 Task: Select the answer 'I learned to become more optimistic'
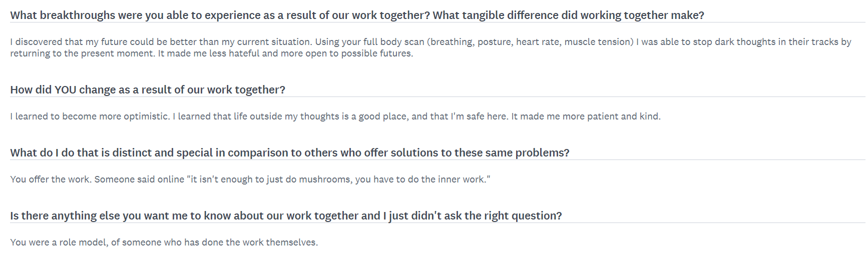[x=335, y=116]
